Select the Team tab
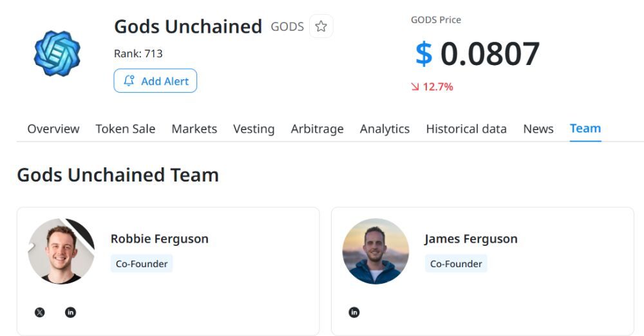 coord(585,129)
